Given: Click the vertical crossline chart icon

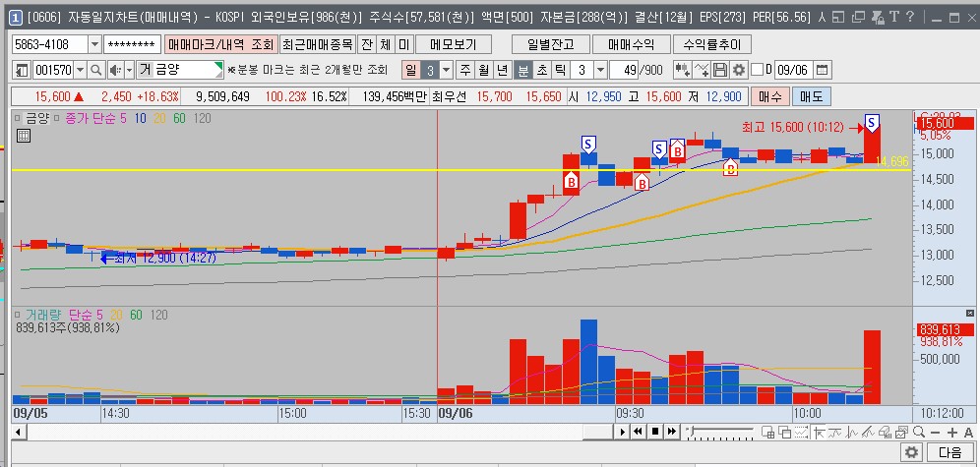Looking at the screenshot, I should point(851,432).
